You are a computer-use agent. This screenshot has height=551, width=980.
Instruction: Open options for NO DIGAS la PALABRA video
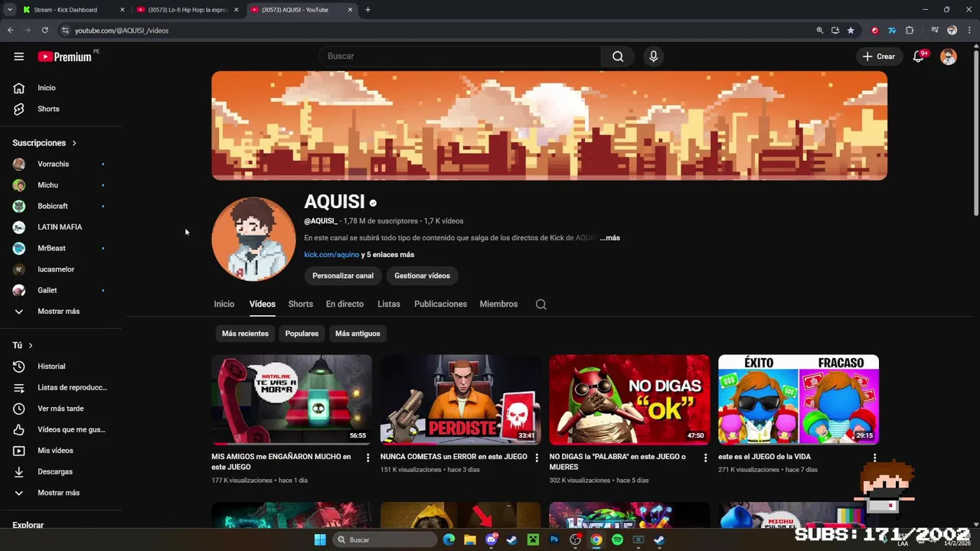tap(706, 458)
